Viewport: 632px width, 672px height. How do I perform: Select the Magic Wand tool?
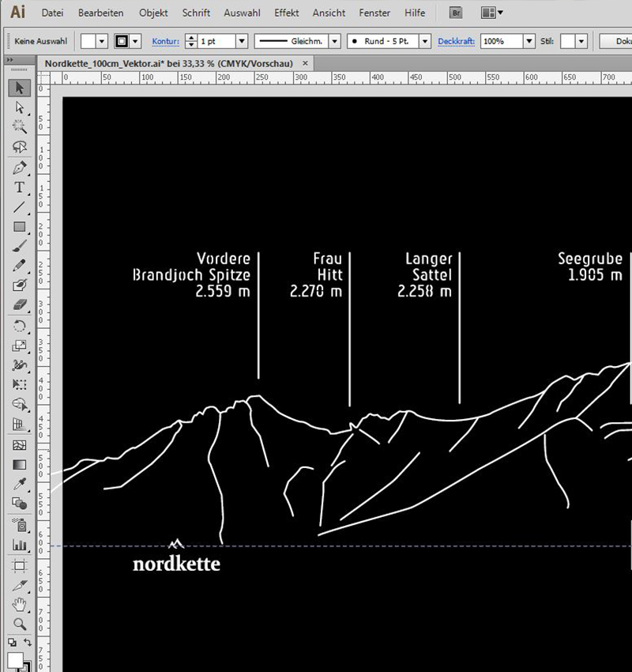click(19, 126)
